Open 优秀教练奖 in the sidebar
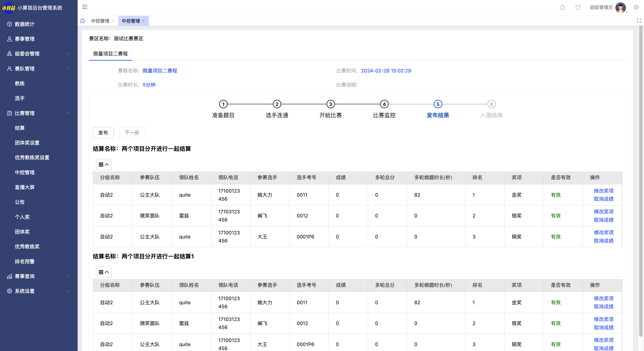The width and height of the screenshot is (644, 351). [x=39, y=247]
